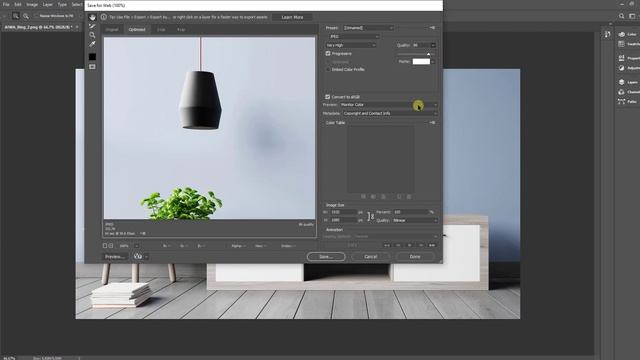Click the image height input field
This screenshot has width=640, height=360.
pyautogui.click(x=343, y=220)
